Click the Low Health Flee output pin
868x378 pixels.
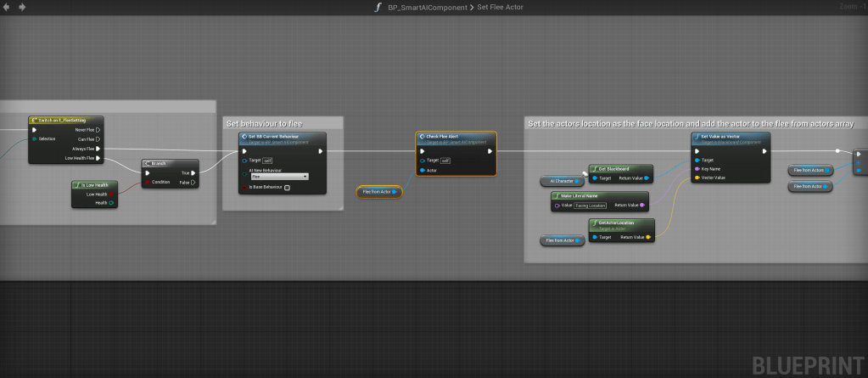[98, 158]
